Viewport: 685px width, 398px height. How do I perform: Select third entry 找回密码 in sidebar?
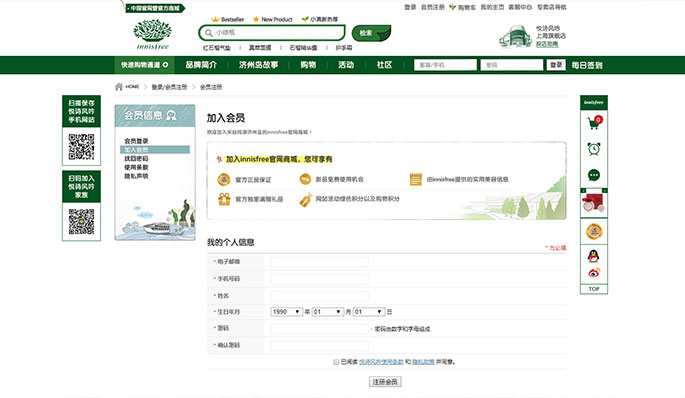pos(136,158)
